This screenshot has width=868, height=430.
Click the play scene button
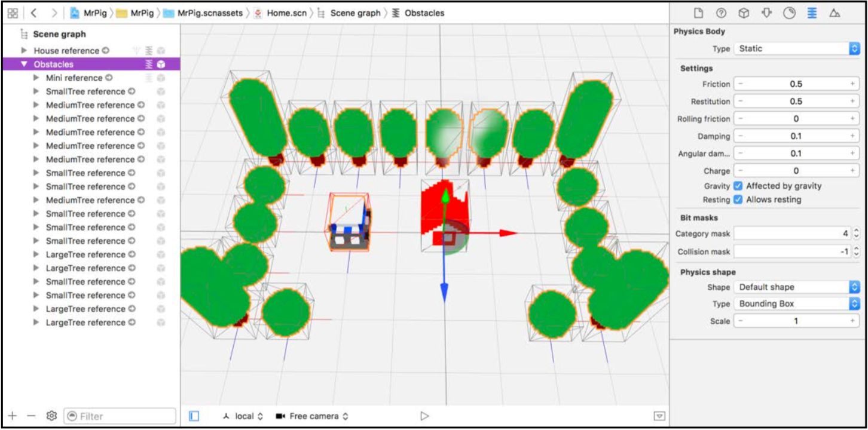click(x=424, y=416)
